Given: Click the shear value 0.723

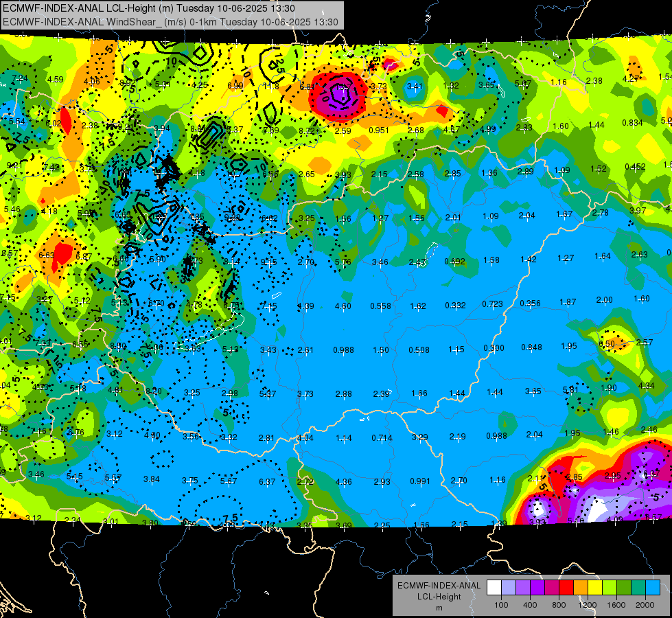Looking at the screenshot, I should coord(492,304).
